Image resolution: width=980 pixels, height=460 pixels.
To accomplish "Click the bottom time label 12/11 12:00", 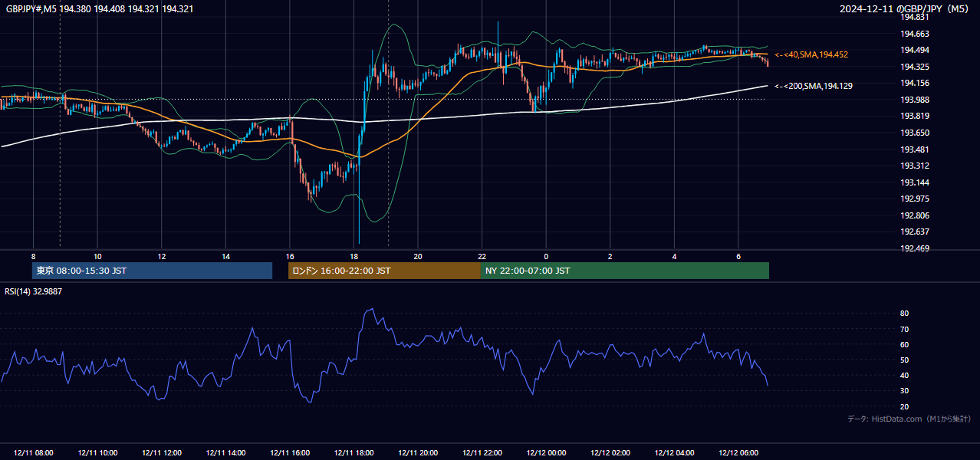I will 162,453.
